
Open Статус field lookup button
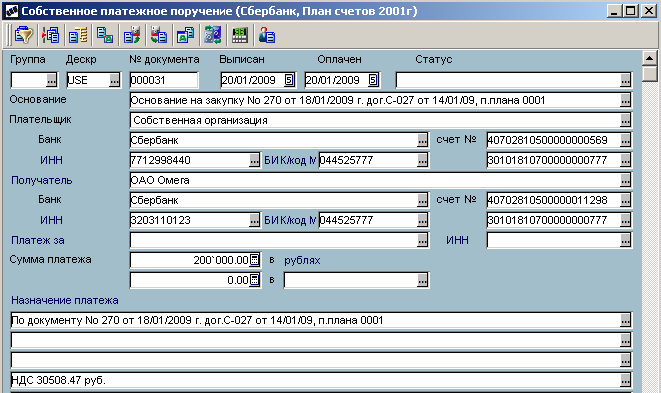(x=626, y=80)
